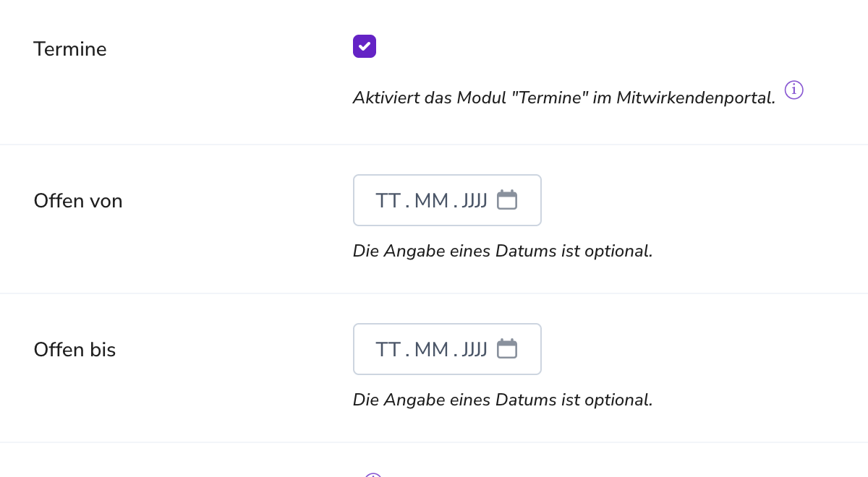Screen dimensions: 868x477
Task: Open calendar picker in Offen von field
Action: 507,200
